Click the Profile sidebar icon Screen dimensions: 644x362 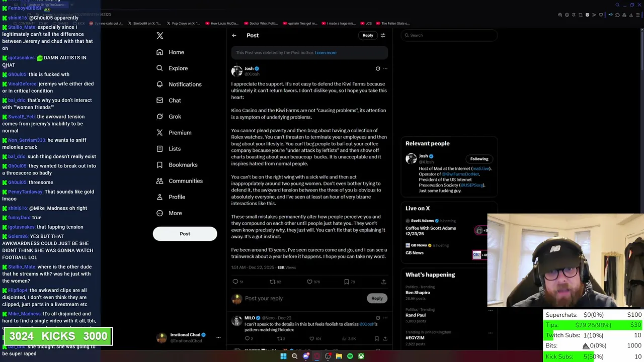point(159,197)
